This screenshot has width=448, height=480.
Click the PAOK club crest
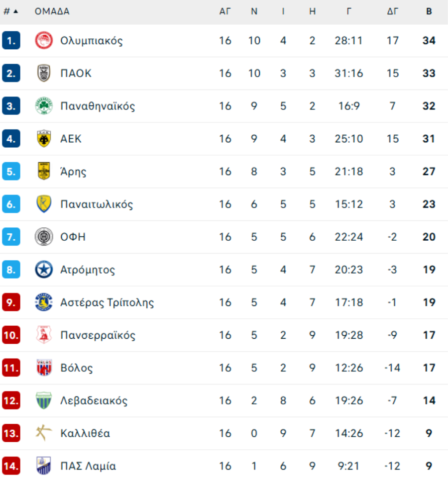coord(44,73)
